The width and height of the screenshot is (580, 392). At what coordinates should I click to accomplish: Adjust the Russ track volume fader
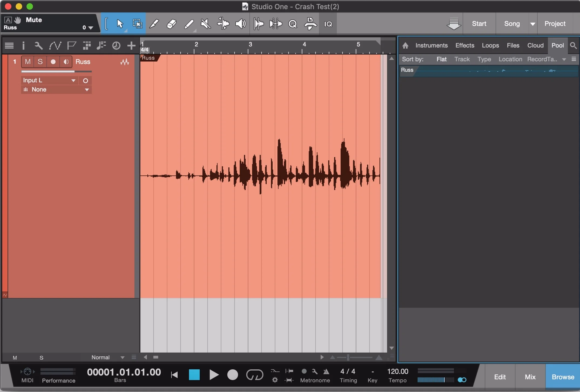(74, 72)
